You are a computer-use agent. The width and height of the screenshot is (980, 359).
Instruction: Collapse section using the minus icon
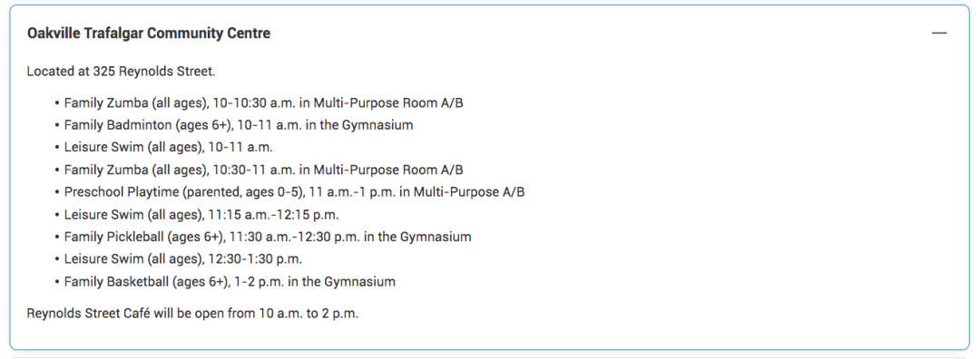939,34
